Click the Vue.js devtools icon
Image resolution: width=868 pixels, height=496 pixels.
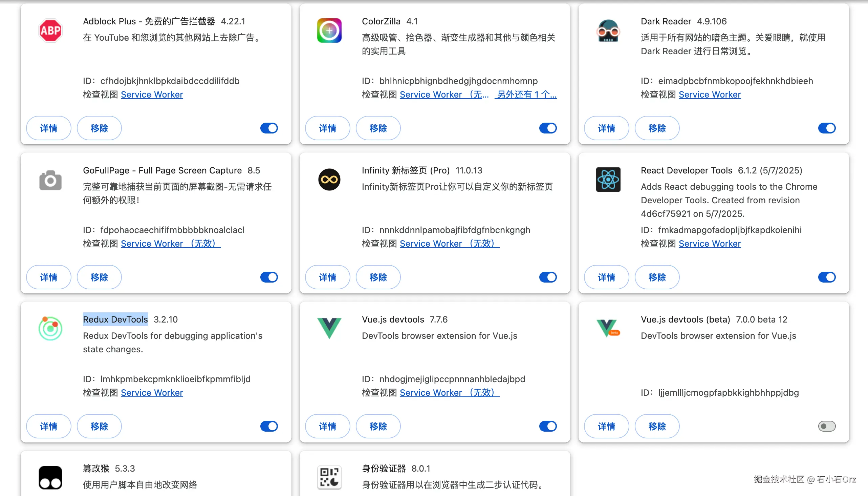[x=329, y=328]
